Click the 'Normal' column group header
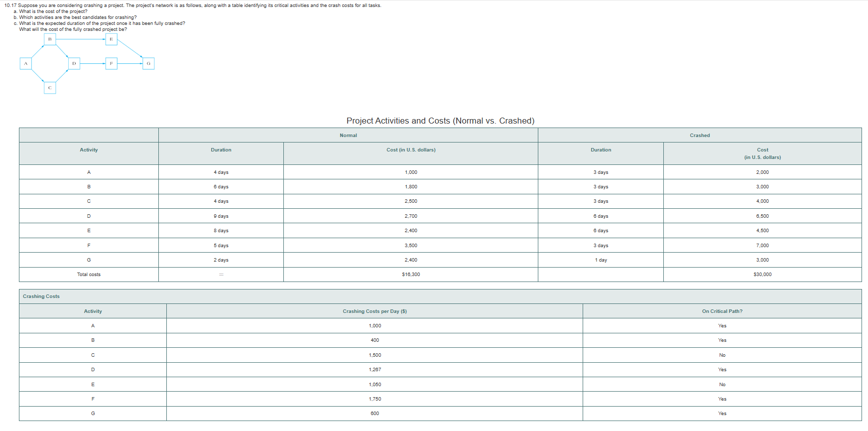Viewport: 868px width, 431px height. coord(348,136)
